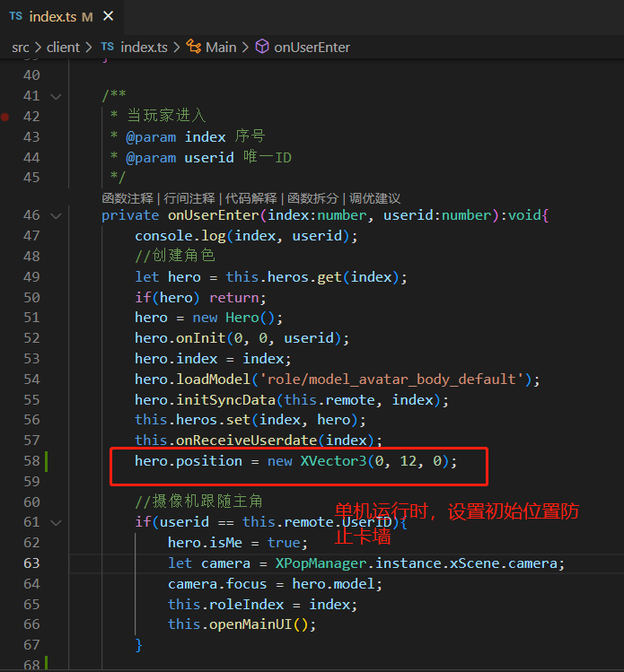
Task: Click console.log on line 47
Action: click(180, 236)
